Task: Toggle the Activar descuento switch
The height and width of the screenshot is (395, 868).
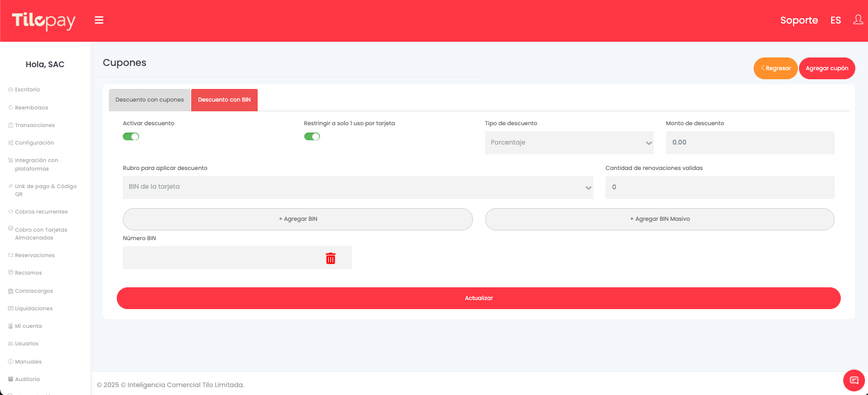Action: click(x=131, y=137)
